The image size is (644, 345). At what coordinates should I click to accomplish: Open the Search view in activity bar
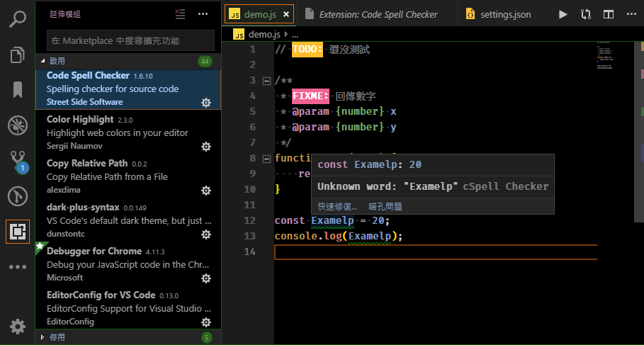pyautogui.click(x=18, y=19)
